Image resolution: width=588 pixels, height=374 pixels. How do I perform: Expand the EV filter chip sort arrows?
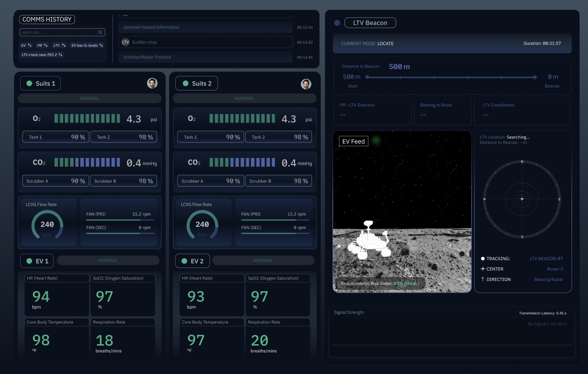[x=30, y=45]
